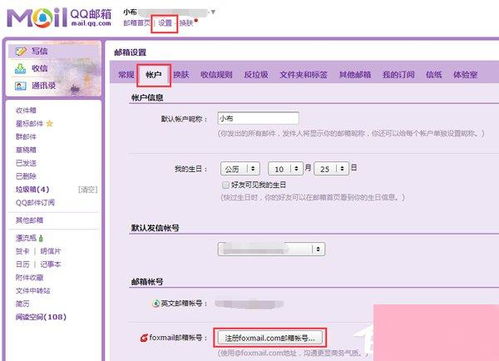This screenshot has width=499, height=361.
Task: Switch to the 体验室 tab
Action: click(465, 75)
